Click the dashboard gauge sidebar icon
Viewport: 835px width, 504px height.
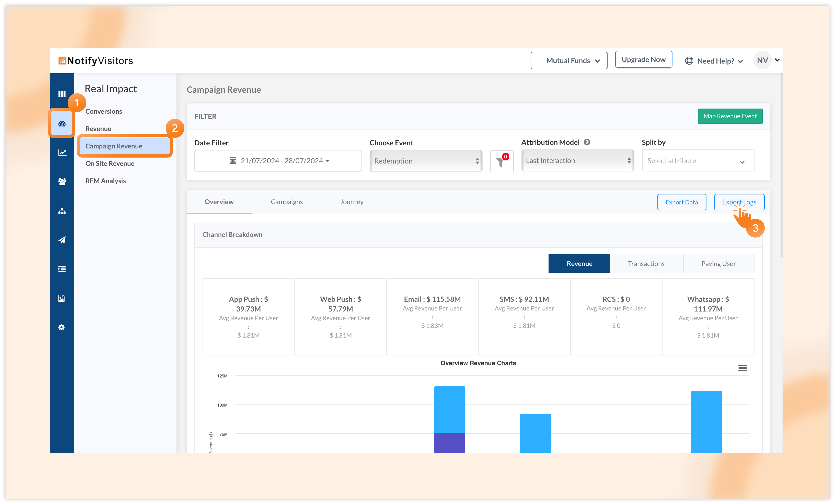click(x=62, y=124)
